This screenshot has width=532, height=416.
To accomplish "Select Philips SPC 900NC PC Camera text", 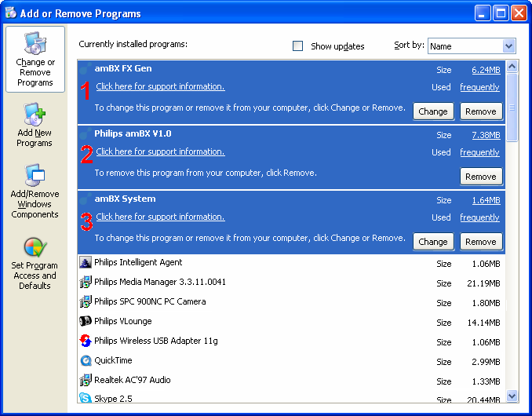I will 150,301.
